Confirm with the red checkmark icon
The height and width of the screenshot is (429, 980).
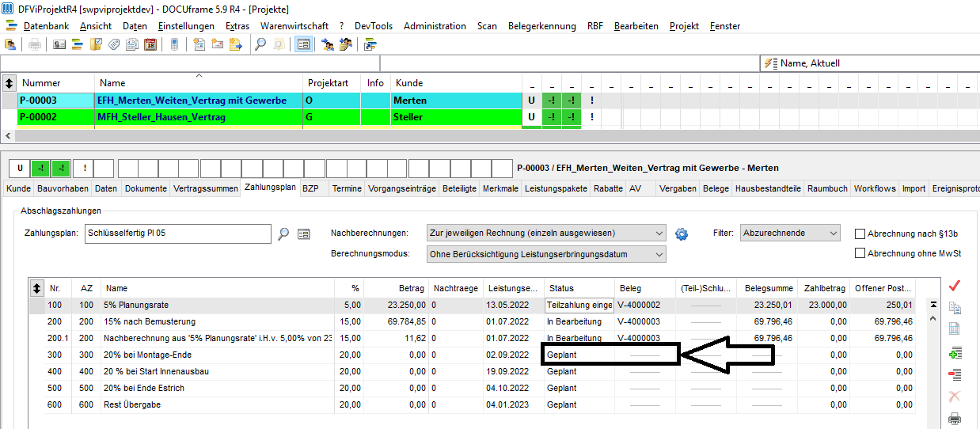point(955,286)
